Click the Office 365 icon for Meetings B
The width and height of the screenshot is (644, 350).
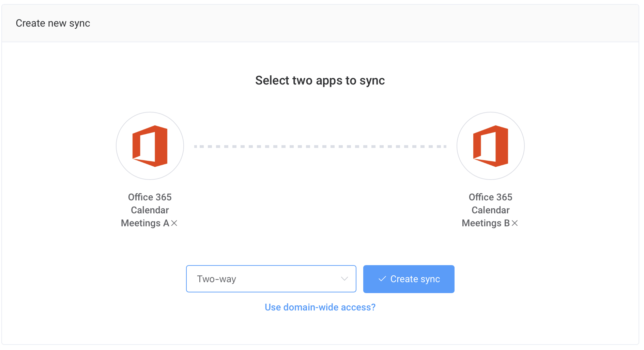coord(490,146)
